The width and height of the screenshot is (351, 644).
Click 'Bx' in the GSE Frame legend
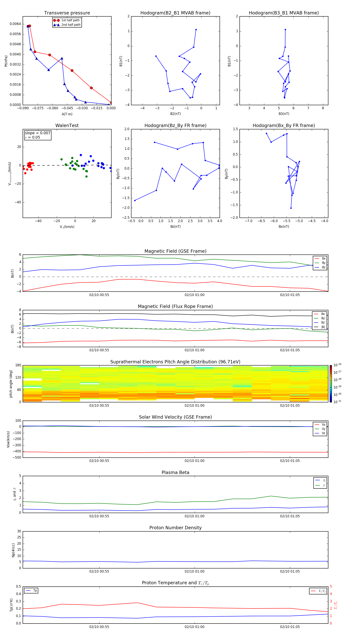pos(320,259)
